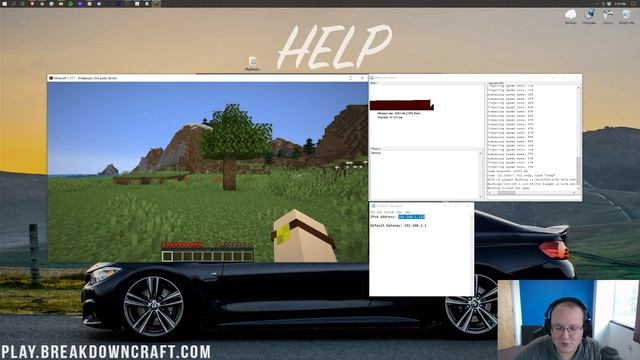Screen dimensions: 640x360
Task: Click the server log horizontal scrollbar
Action: click(x=533, y=193)
